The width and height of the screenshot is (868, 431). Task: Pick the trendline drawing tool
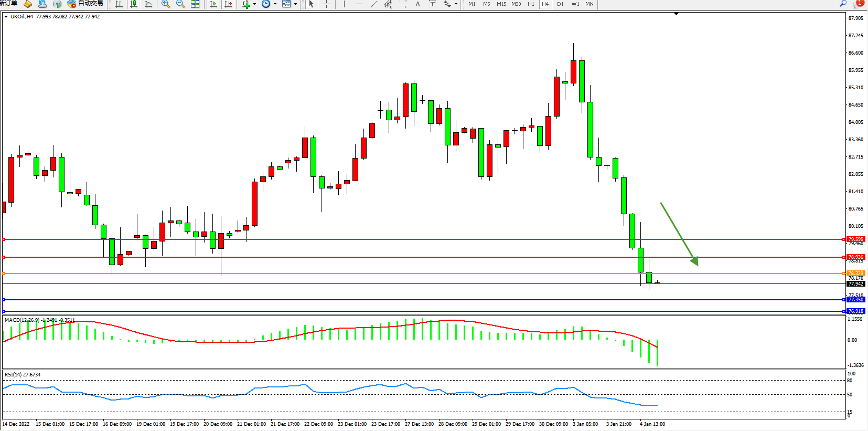[x=373, y=4]
